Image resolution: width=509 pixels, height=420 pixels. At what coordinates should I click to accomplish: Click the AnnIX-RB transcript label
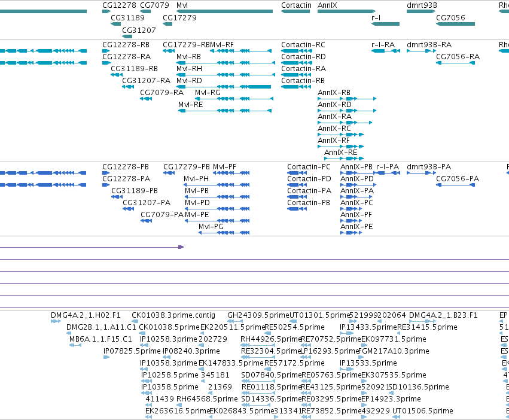(334, 93)
